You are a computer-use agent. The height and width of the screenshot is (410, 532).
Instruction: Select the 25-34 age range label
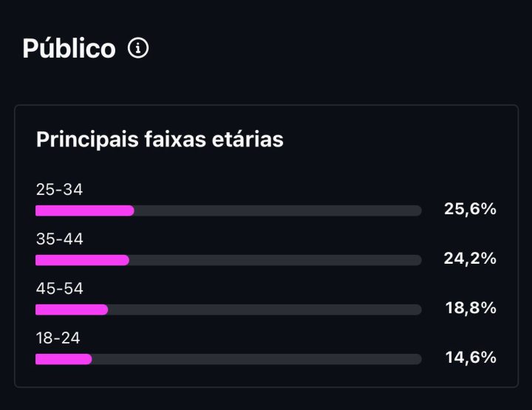pos(59,189)
